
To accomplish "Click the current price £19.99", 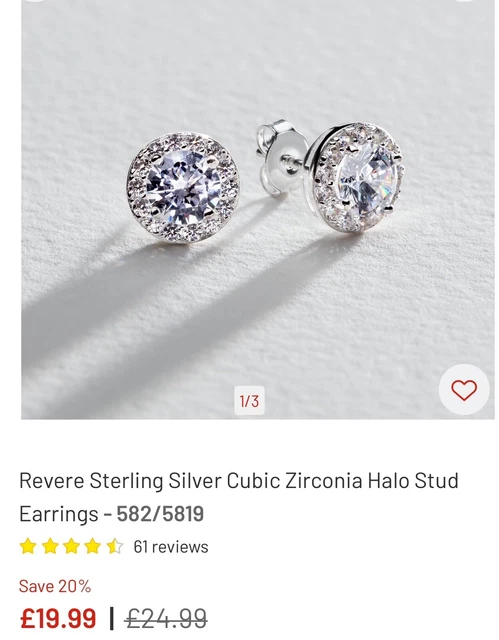I will [58, 618].
